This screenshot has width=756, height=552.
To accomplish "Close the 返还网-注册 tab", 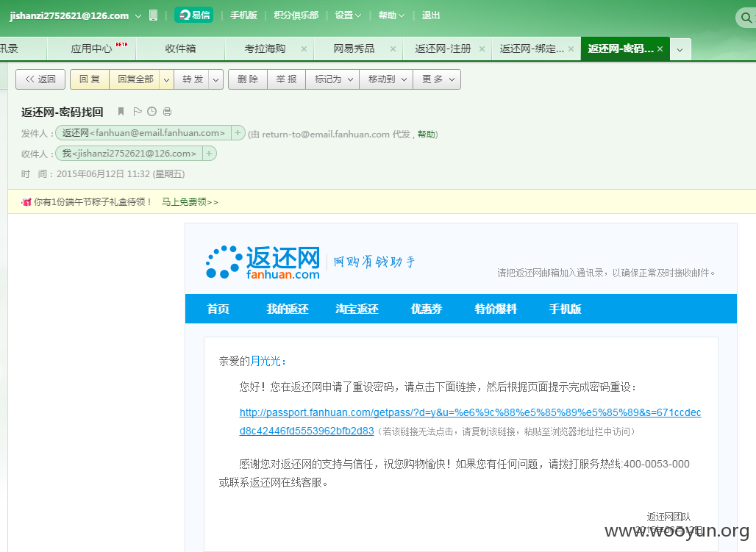I will tap(482, 49).
